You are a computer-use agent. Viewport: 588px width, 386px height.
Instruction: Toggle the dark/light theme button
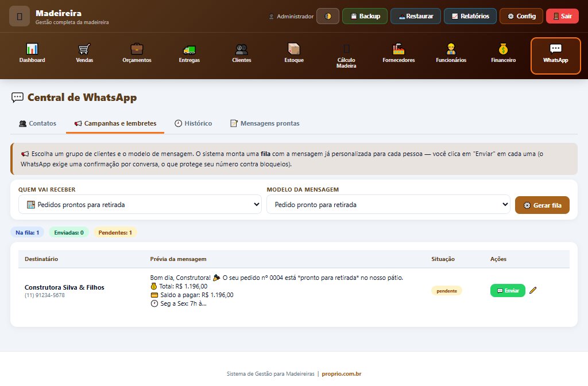click(328, 16)
